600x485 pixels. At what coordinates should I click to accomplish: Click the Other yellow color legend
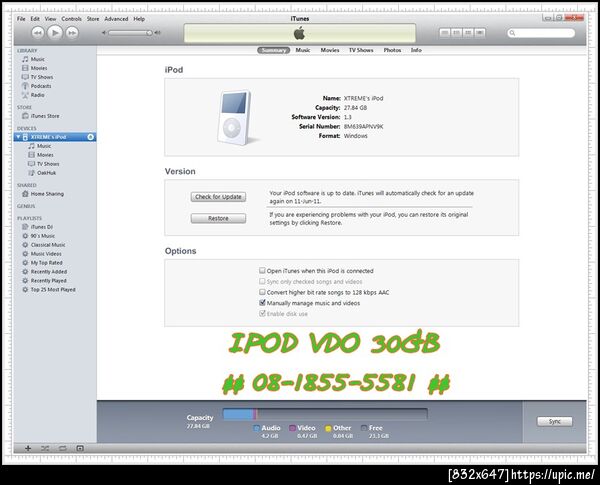point(328,428)
